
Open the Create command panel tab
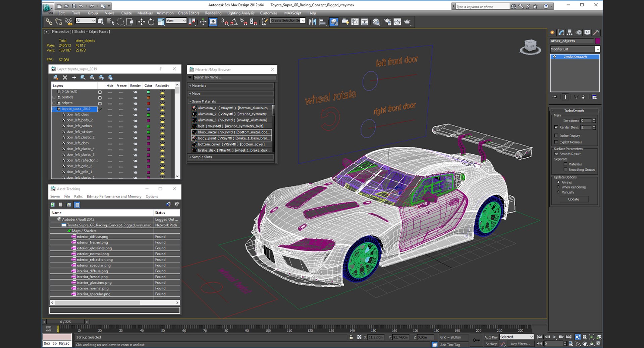coord(552,33)
